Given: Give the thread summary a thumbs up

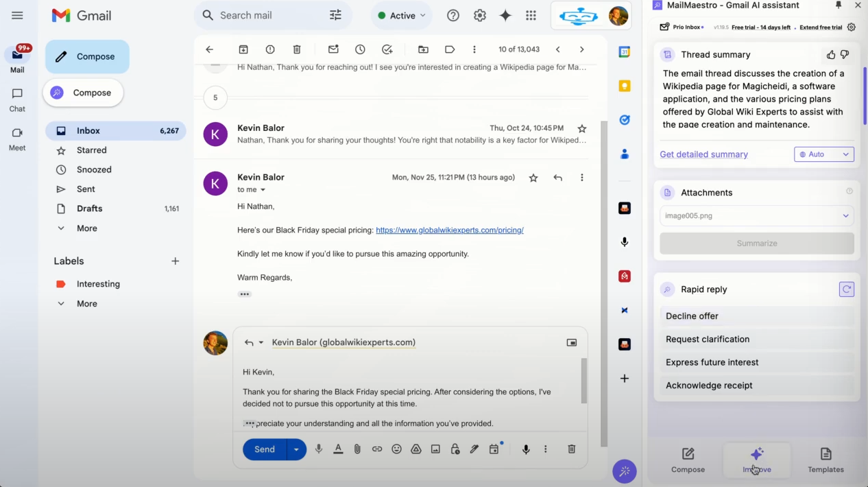Looking at the screenshot, I should point(831,54).
